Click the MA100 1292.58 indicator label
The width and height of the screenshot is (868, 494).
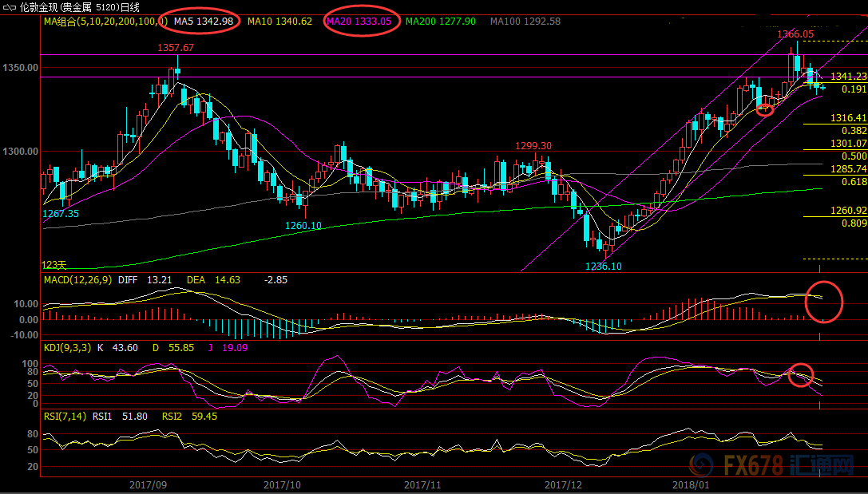[x=525, y=22]
